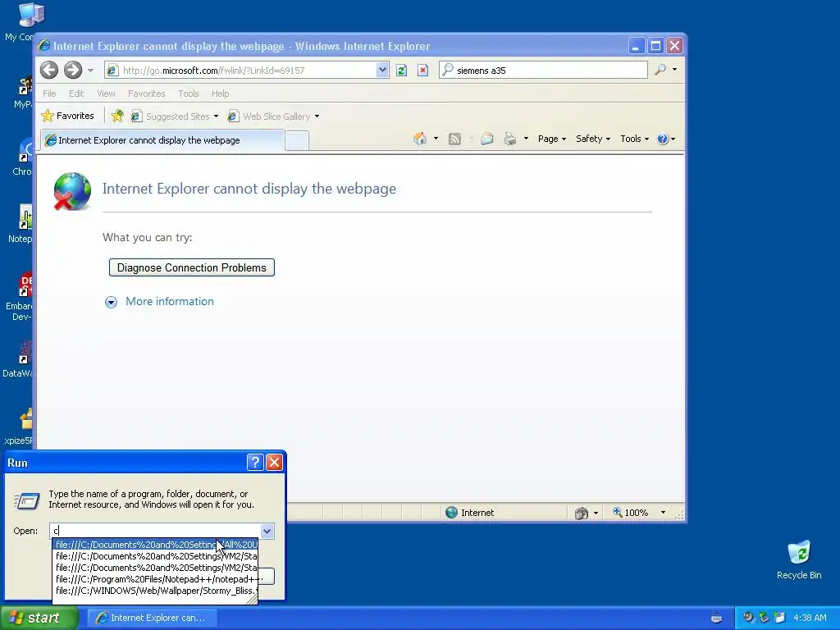The width and height of the screenshot is (840, 630).
Task: Click the Protected Mode security icon in status bar
Action: pos(582,514)
